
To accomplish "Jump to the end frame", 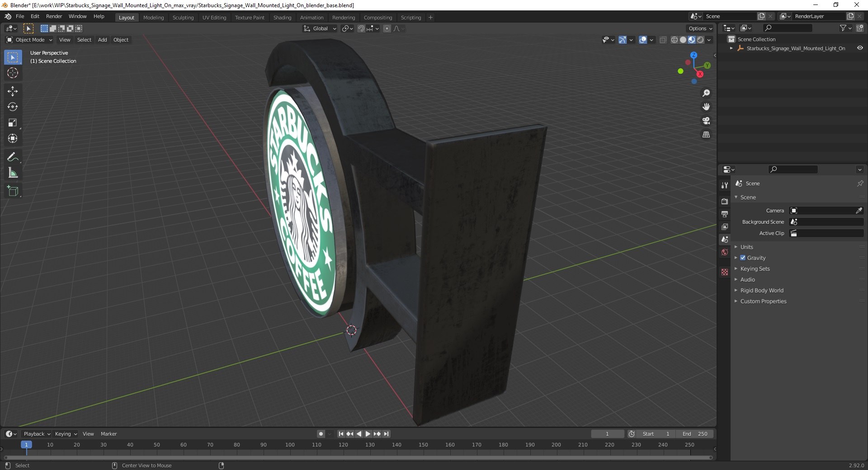I will (386, 434).
